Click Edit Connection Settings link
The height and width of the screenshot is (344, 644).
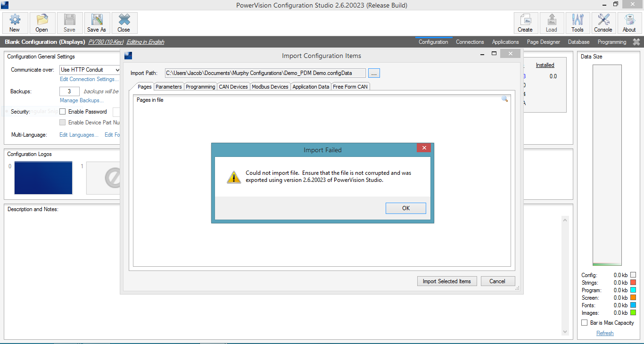(89, 79)
